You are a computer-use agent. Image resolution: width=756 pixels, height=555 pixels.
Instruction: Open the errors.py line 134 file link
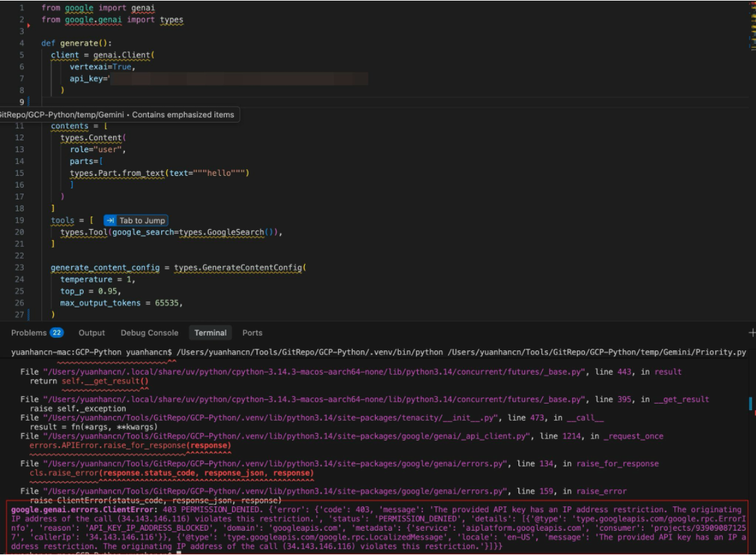tap(276, 463)
